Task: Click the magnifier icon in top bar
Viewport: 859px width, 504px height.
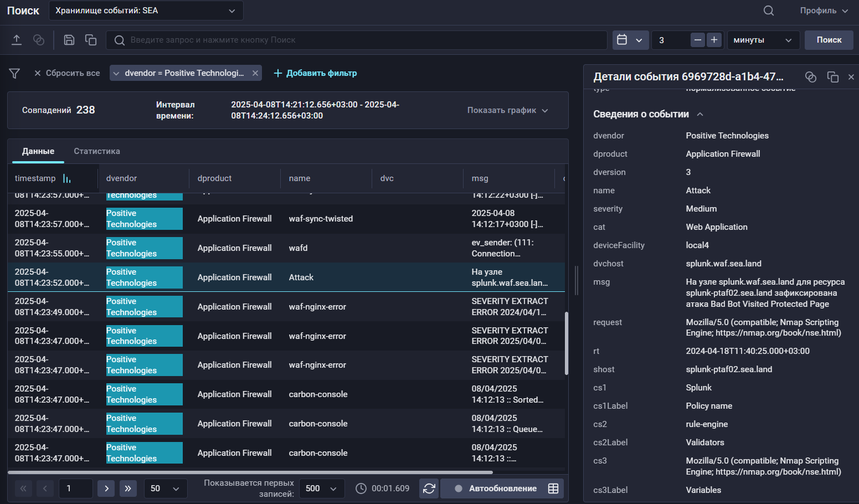Action: coord(768,11)
